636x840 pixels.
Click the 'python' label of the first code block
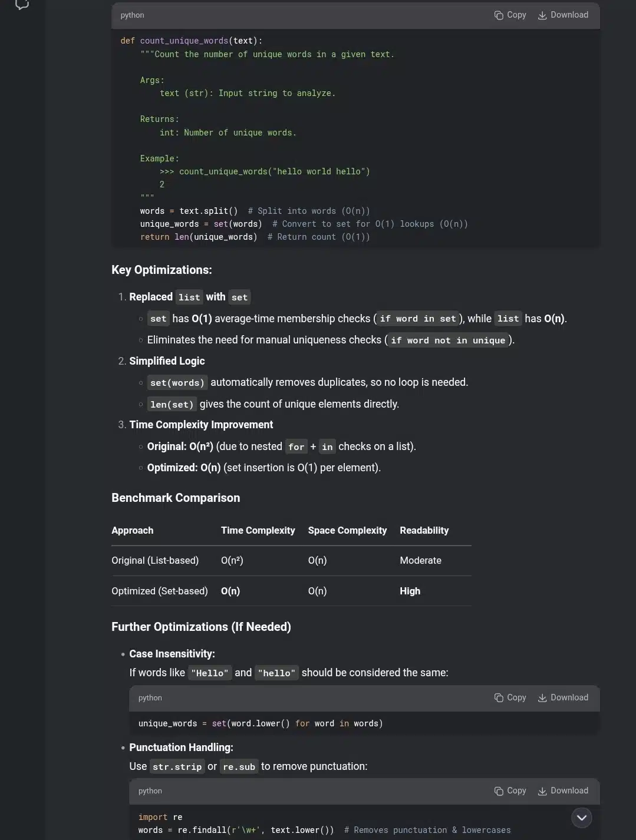click(132, 15)
